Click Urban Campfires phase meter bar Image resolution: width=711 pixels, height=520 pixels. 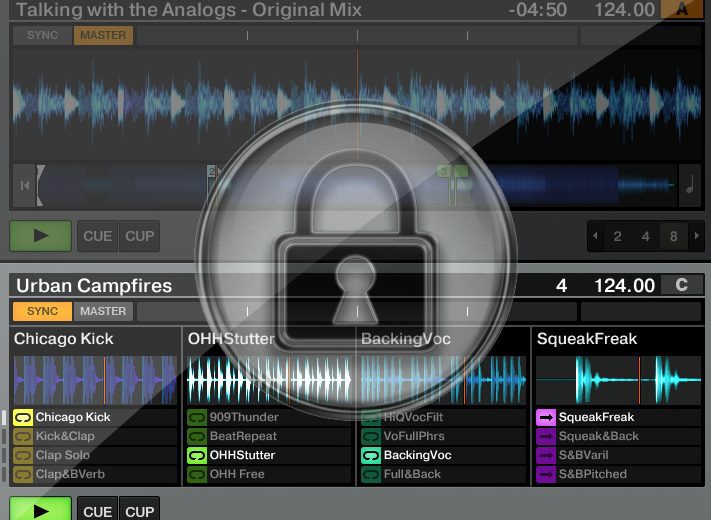pos(357,311)
